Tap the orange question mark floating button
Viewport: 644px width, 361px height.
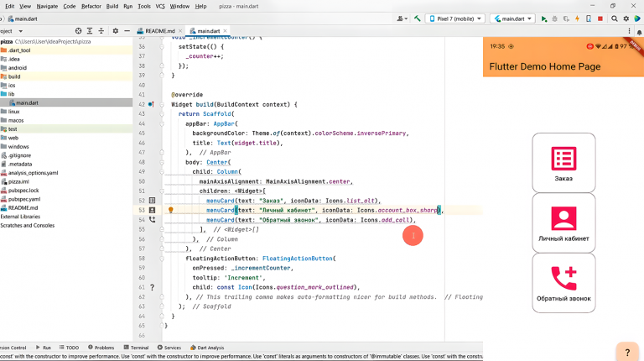coord(627,351)
